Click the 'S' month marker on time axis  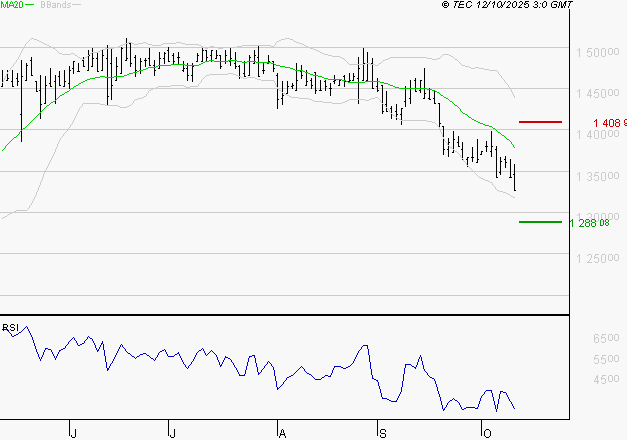tap(381, 432)
